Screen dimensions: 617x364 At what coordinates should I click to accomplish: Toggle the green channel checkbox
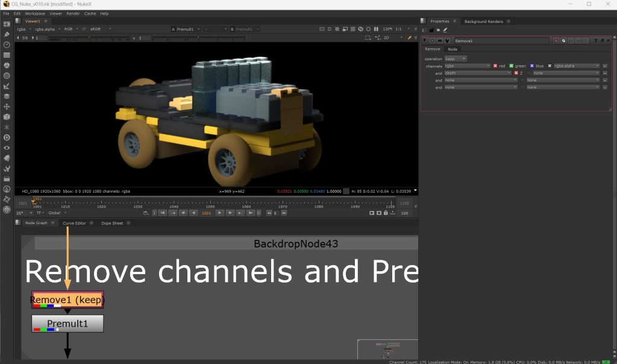(x=511, y=66)
